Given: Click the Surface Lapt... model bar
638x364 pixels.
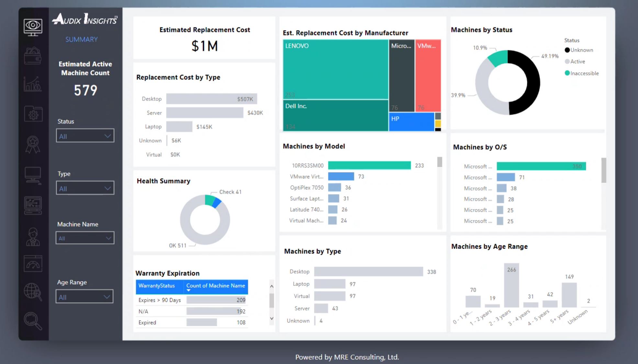Looking at the screenshot, I should [334, 198].
